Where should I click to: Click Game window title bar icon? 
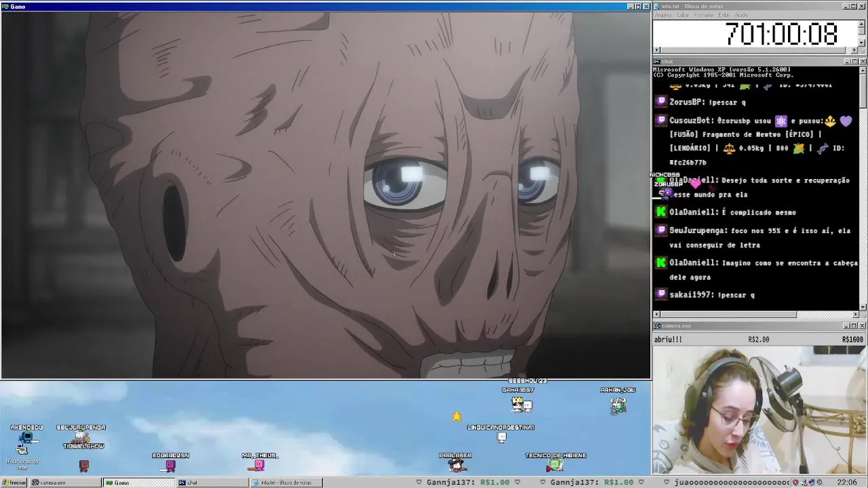5,6
